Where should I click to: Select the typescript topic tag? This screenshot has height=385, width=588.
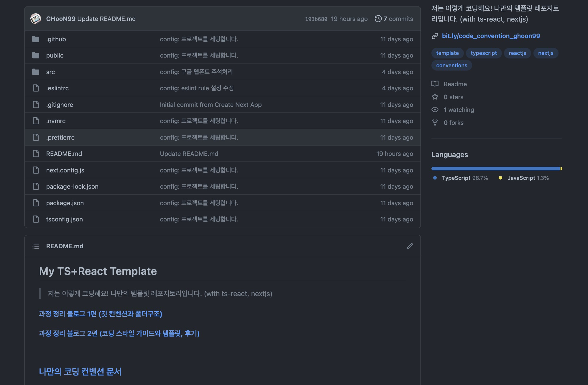484,53
